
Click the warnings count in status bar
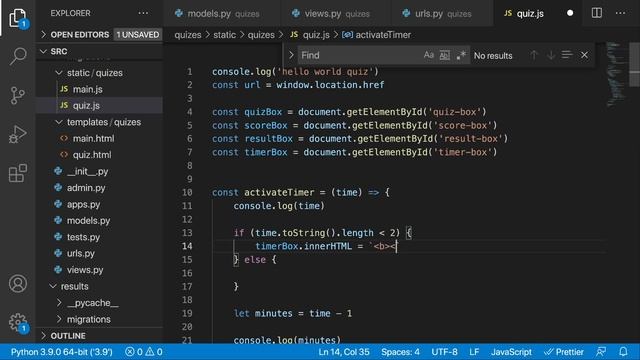click(154, 352)
